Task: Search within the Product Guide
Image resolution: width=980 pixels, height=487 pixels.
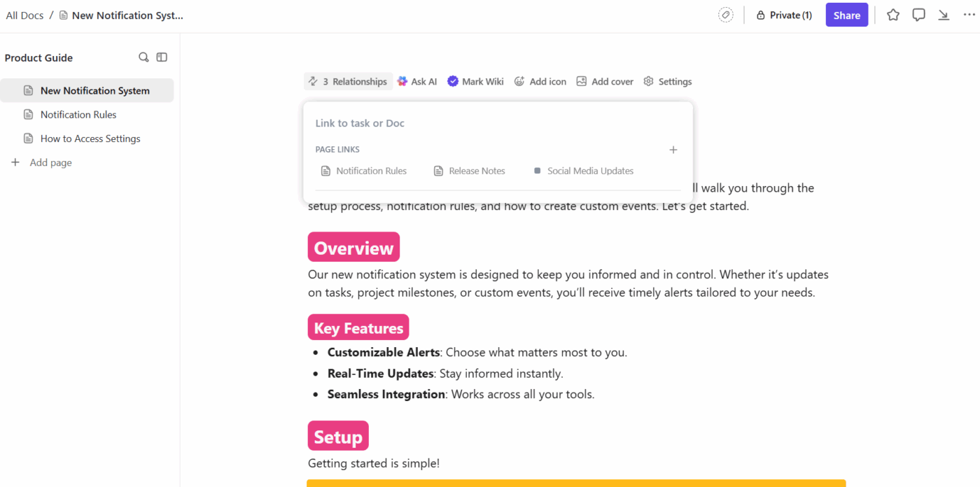Action: [x=143, y=57]
